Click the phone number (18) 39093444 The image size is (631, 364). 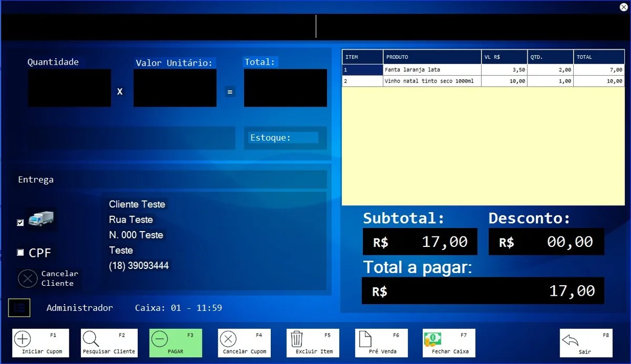pyautogui.click(x=139, y=265)
